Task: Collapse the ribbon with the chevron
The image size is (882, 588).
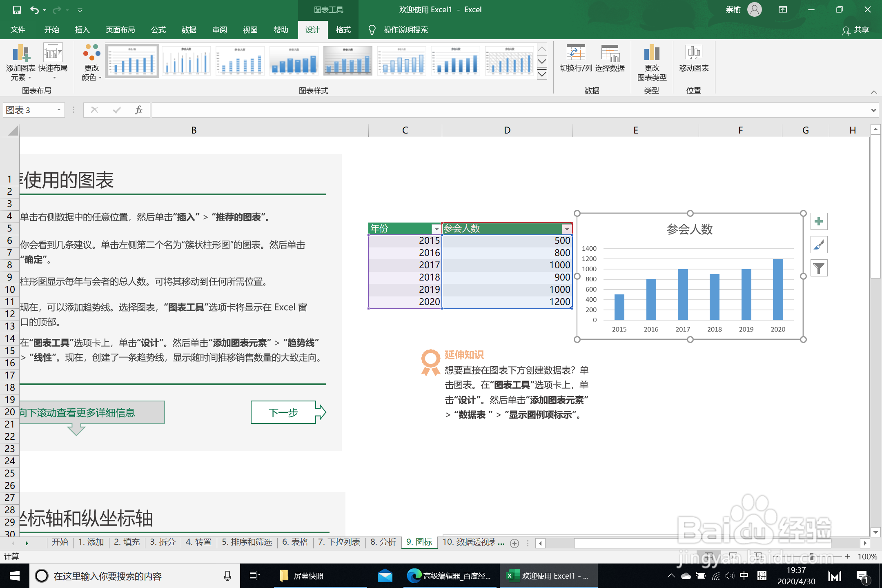Action: (x=874, y=92)
